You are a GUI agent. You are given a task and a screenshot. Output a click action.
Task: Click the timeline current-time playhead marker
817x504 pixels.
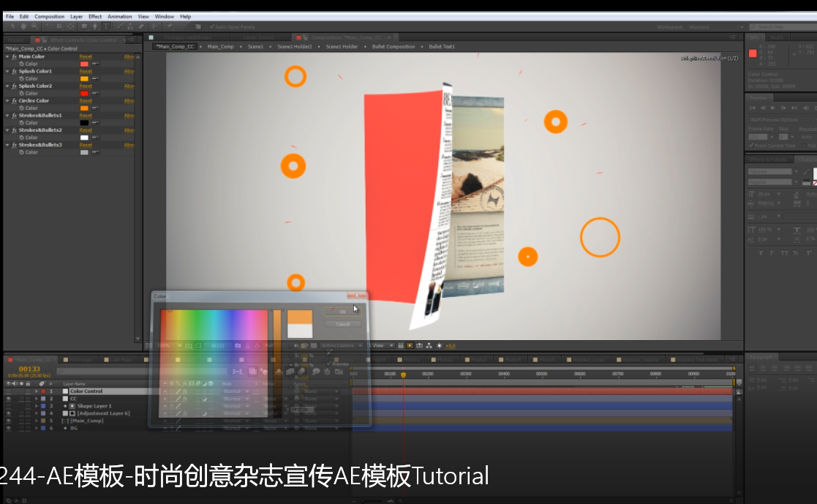pyautogui.click(x=403, y=375)
